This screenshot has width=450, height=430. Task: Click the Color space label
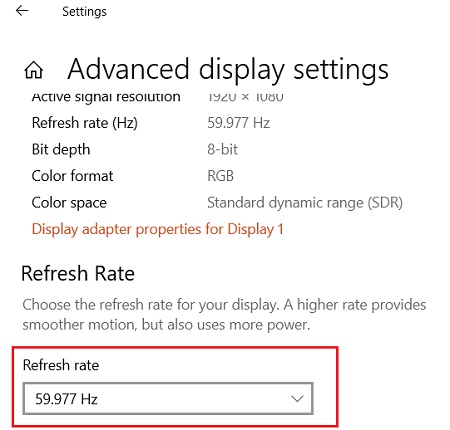tap(69, 203)
